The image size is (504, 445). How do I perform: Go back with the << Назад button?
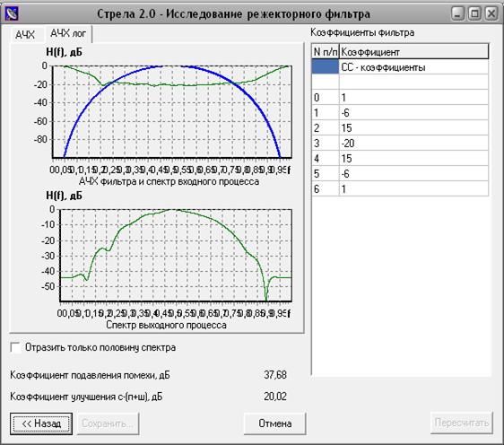coord(41,423)
